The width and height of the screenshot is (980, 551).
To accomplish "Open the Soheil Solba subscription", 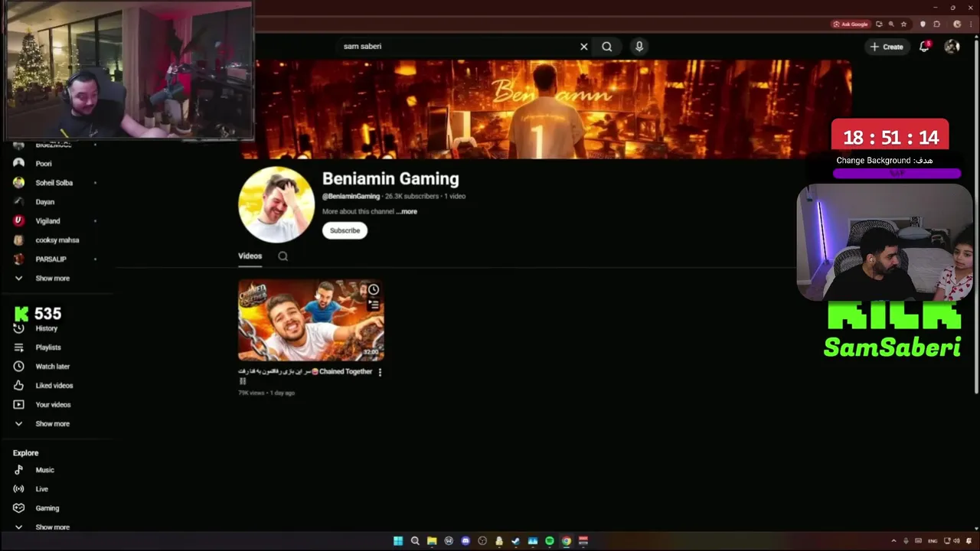I will pos(54,183).
